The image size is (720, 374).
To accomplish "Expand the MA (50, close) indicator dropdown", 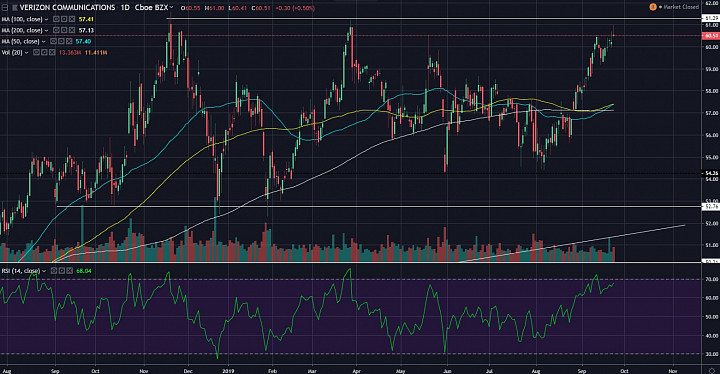I will click(44, 41).
